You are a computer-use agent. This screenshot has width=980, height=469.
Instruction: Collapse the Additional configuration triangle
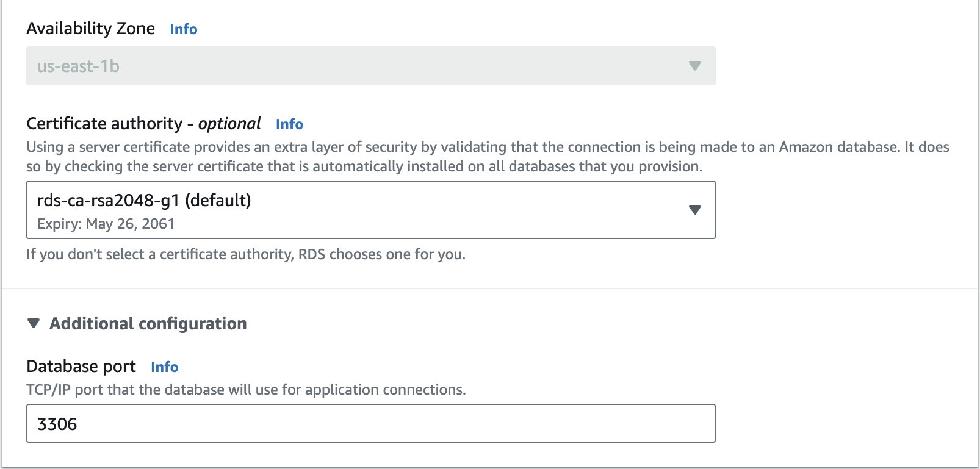[34, 323]
